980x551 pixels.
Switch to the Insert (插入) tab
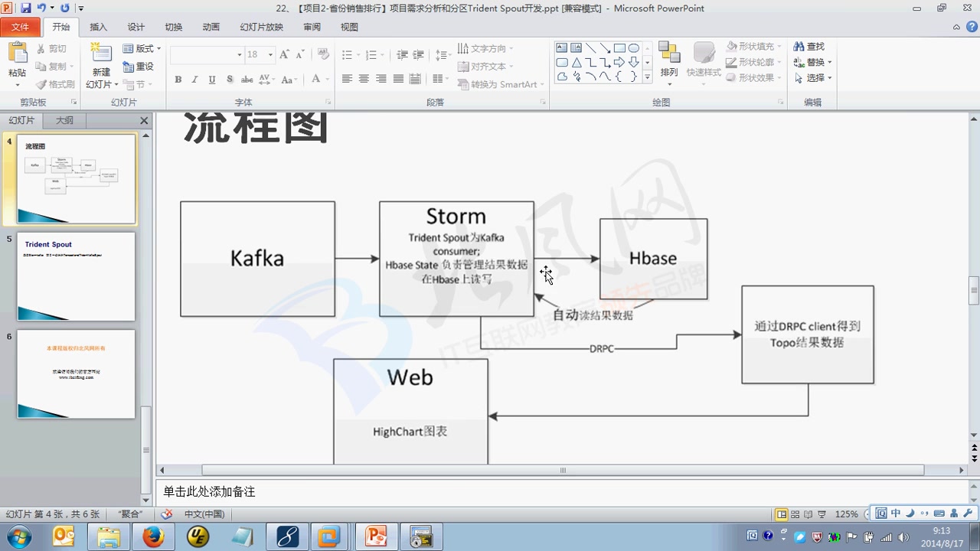[x=99, y=27]
